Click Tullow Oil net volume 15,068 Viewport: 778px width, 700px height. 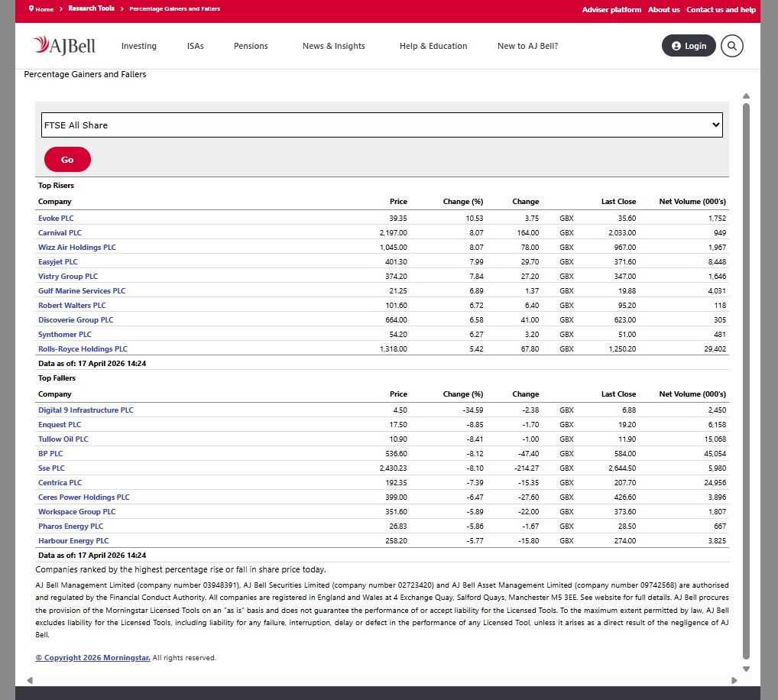[x=715, y=439]
